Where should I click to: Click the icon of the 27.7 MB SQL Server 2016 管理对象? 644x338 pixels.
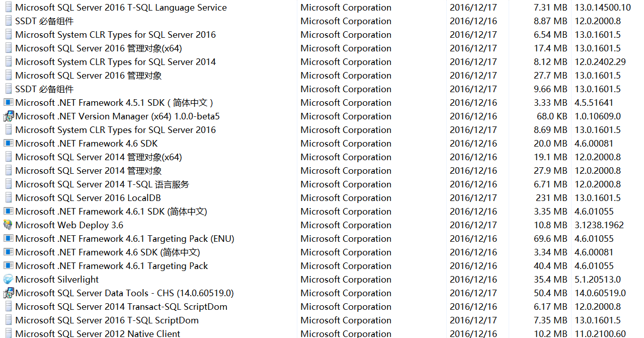click(x=8, y=75)
